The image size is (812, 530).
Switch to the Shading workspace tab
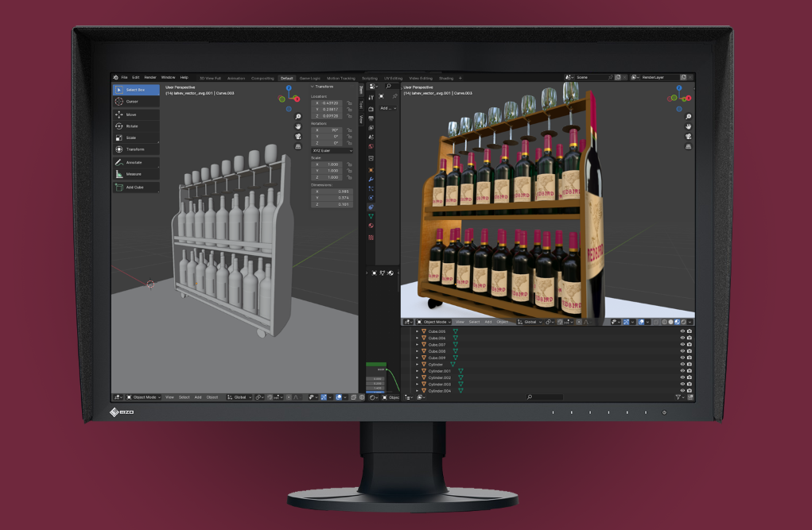[x=446, y=78]
